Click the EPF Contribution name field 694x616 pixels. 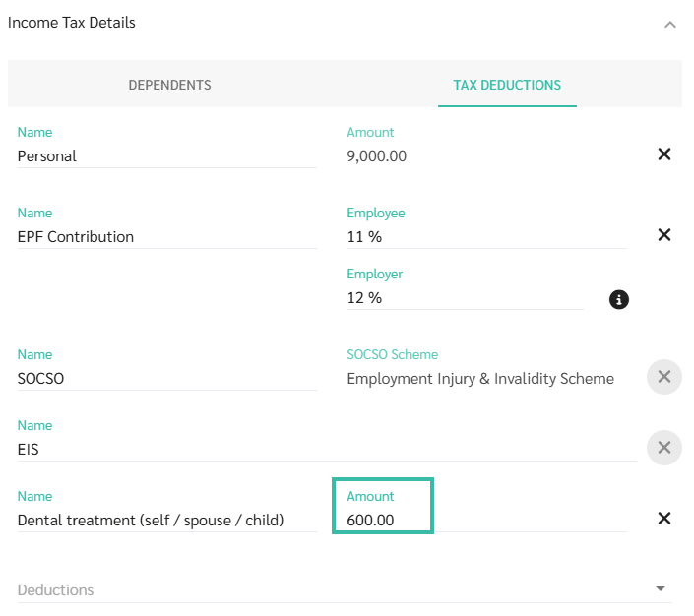pyautogui.click(x=166, y=236)
